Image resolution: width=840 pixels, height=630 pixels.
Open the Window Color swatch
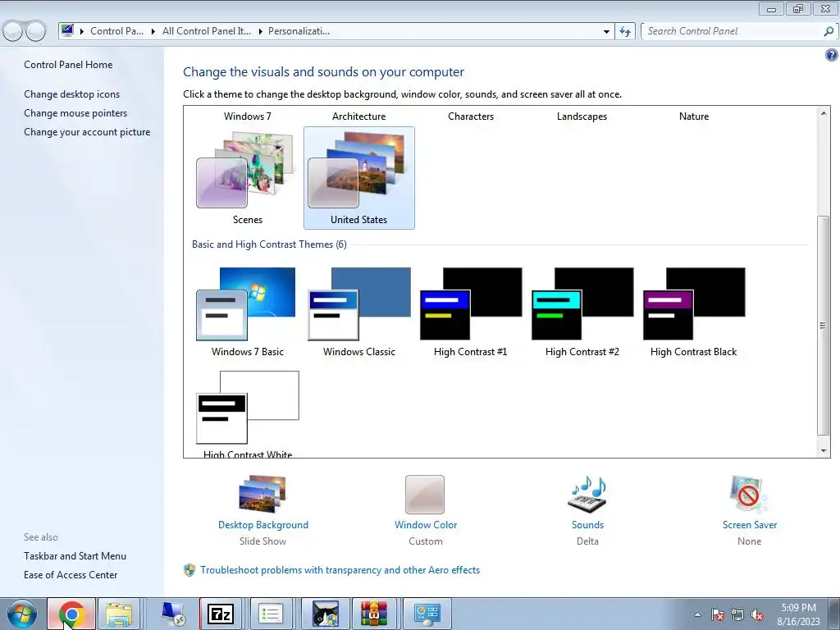[x=425, y=495]
